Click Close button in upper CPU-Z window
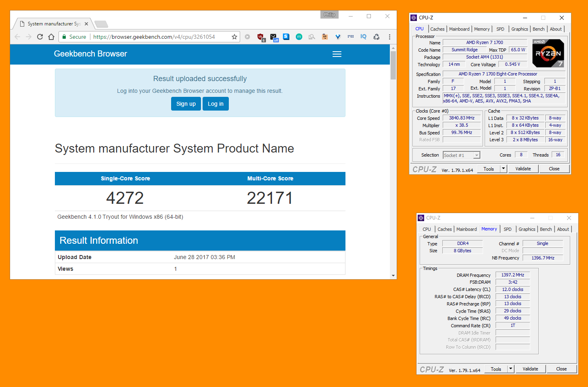The image size is (588, 387). [x=554, y=169]
